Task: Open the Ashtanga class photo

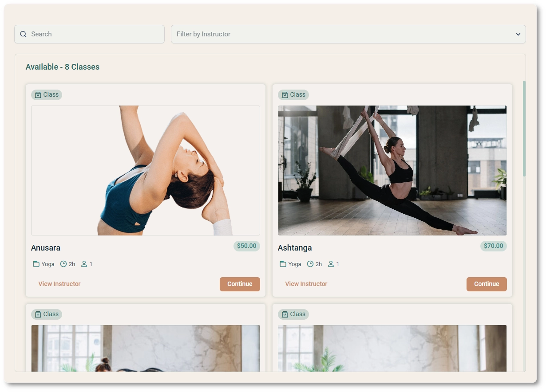Action: (392, 170)
